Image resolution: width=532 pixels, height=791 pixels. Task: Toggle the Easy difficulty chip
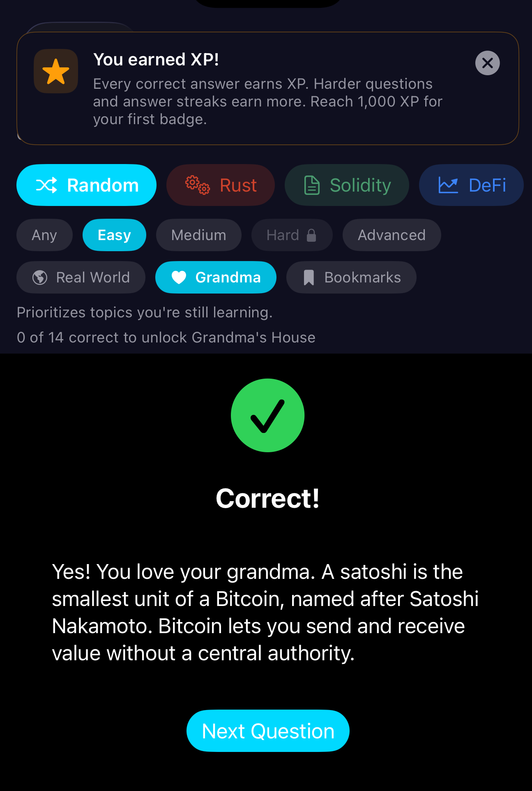coord(114,235)
